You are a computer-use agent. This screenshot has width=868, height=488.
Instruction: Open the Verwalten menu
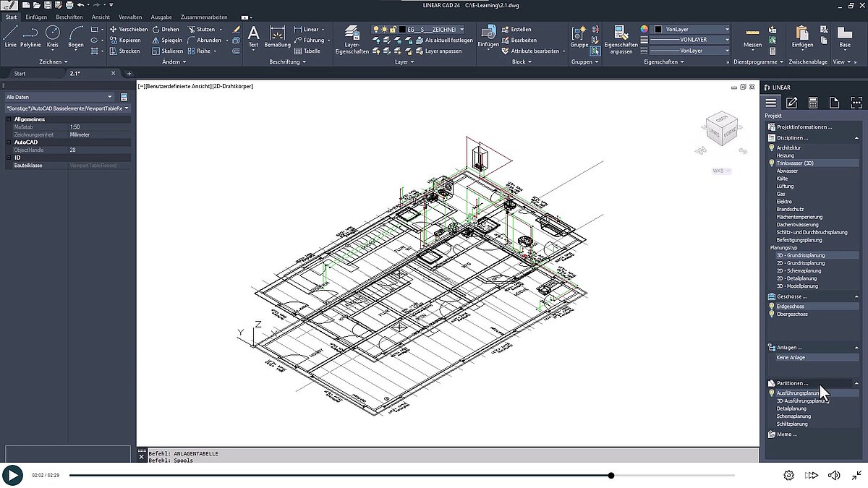[x=130, y=16]
